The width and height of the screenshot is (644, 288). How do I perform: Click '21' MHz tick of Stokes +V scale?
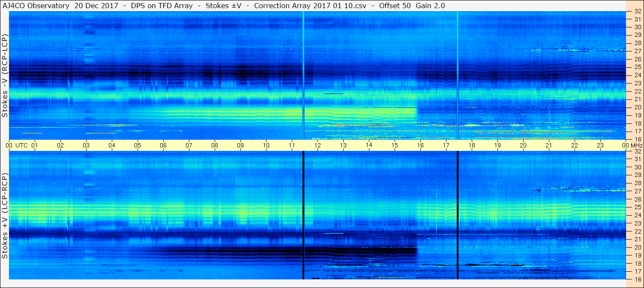point(638,239)
